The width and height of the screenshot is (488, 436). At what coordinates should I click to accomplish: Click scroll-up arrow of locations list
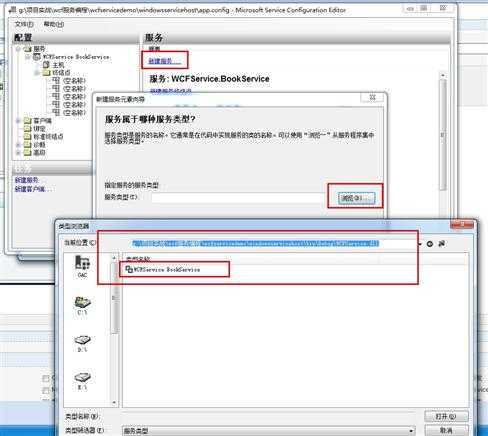pos(114,258)
